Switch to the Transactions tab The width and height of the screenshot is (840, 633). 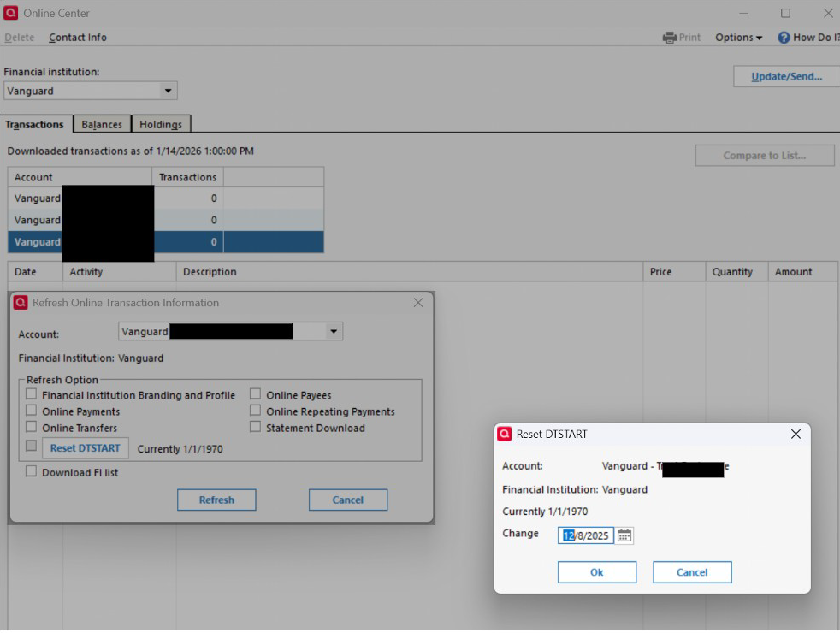(x=34, y=124)
